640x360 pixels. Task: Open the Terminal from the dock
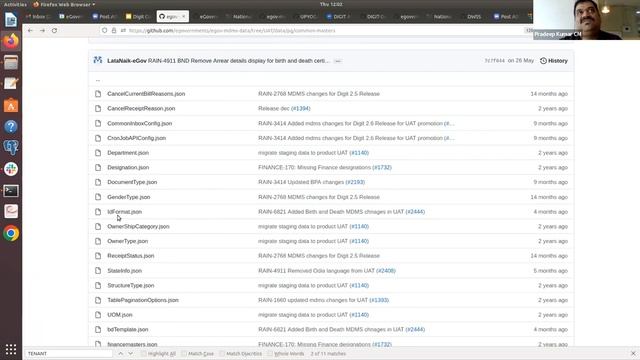pos(11,191)
